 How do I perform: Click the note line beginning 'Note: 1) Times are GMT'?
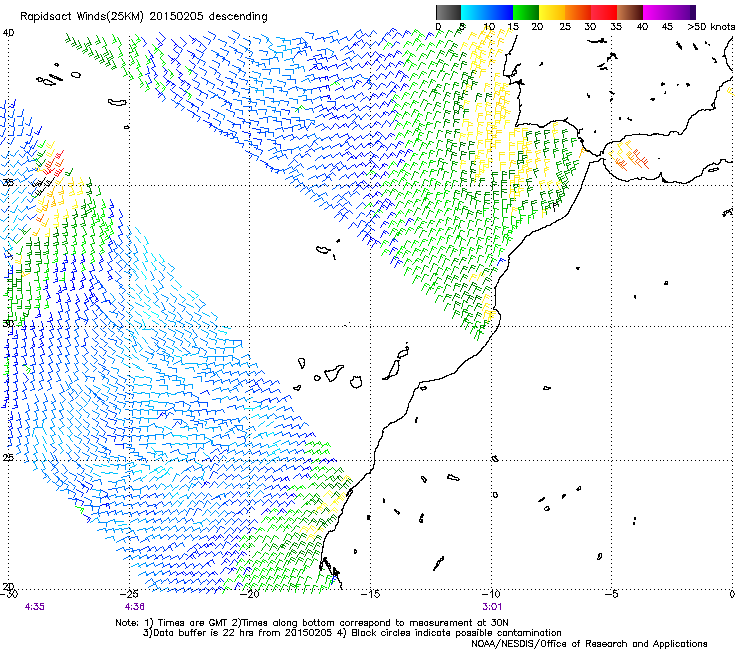(x=312, y=623)
